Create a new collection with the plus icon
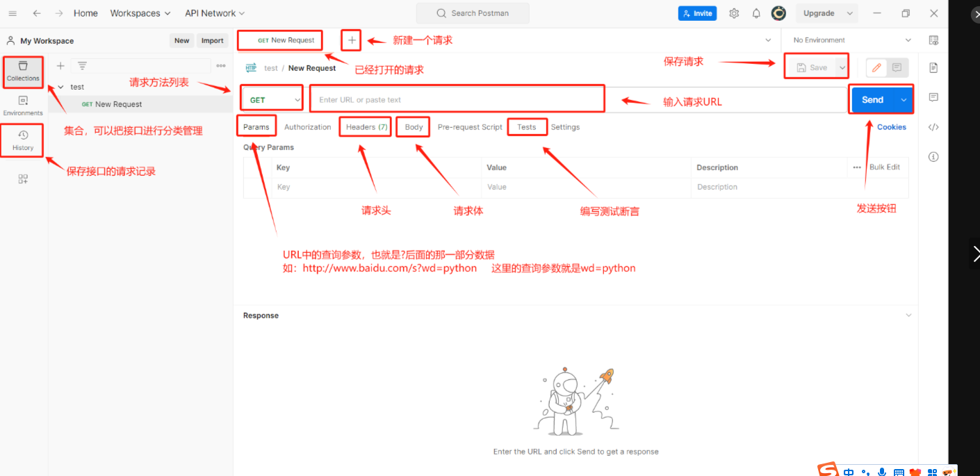This screenshot has width=980, height=476. coord(60,66)
